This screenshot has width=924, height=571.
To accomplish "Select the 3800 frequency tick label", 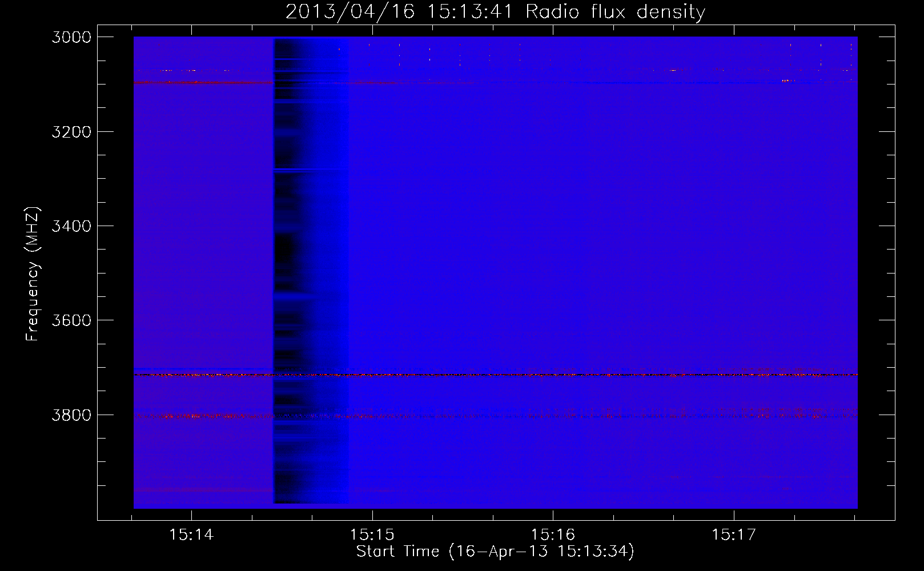I will coord(71,415).
